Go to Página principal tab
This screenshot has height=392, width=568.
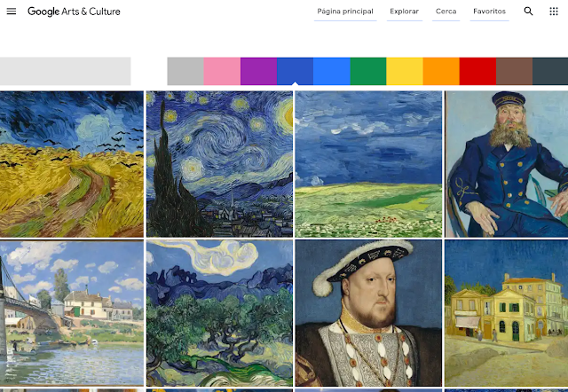[x=345, y=12]
